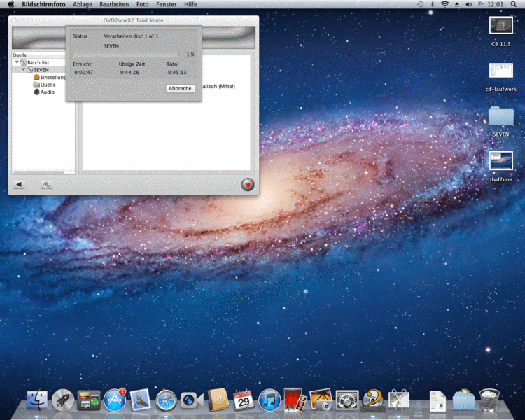The image size is (525, 420).
Task: Open Photo Booth in the Dock
Action: [295, 399]
